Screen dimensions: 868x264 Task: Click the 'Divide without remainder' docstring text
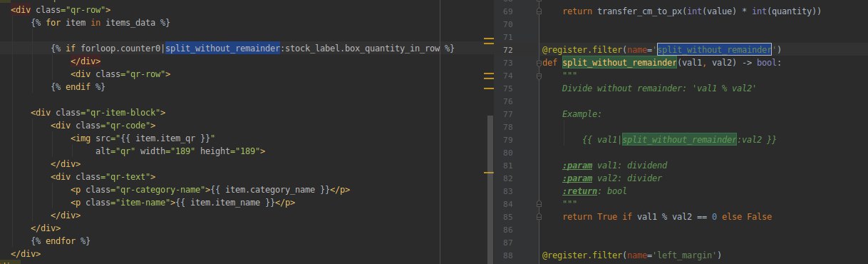tap(658, 88)
